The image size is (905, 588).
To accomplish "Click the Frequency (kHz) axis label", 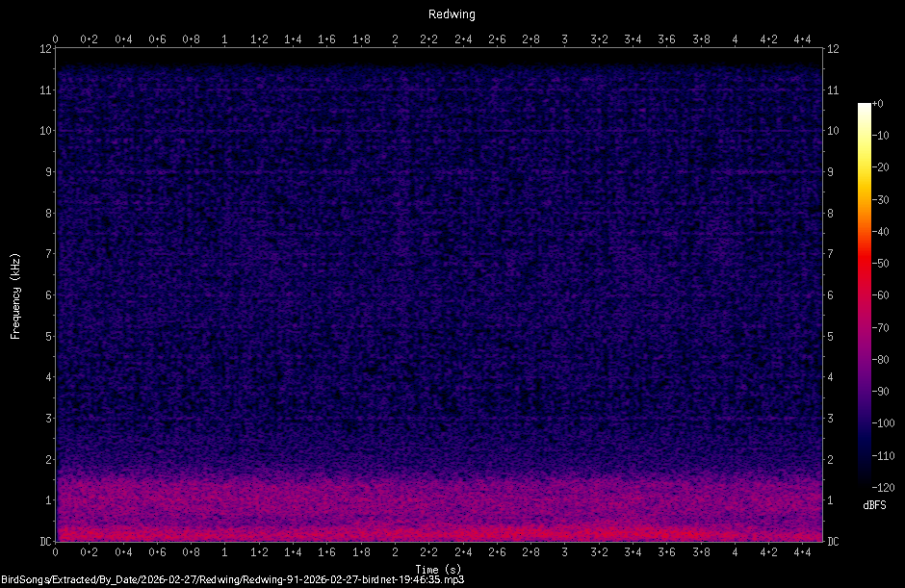I will click(13, 299).
